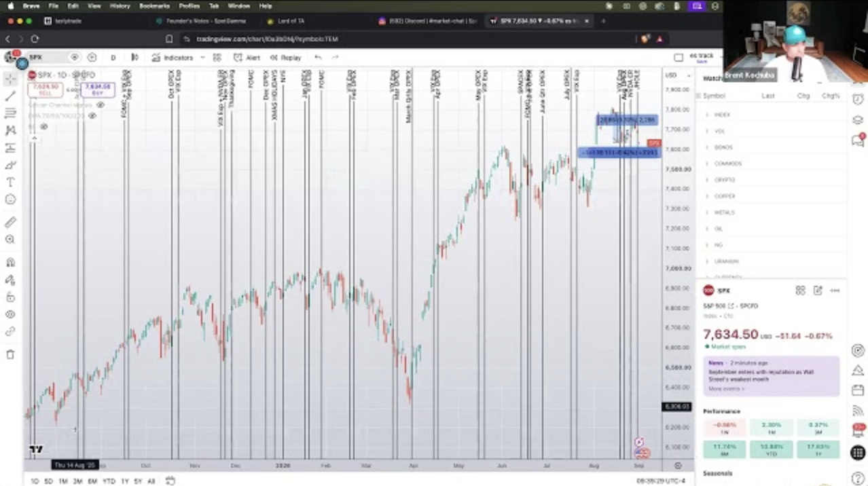The width and height of the screenshot is (868, 486).
Task: Activate the zoom in magnifier tool
Action: pos(10,239)
